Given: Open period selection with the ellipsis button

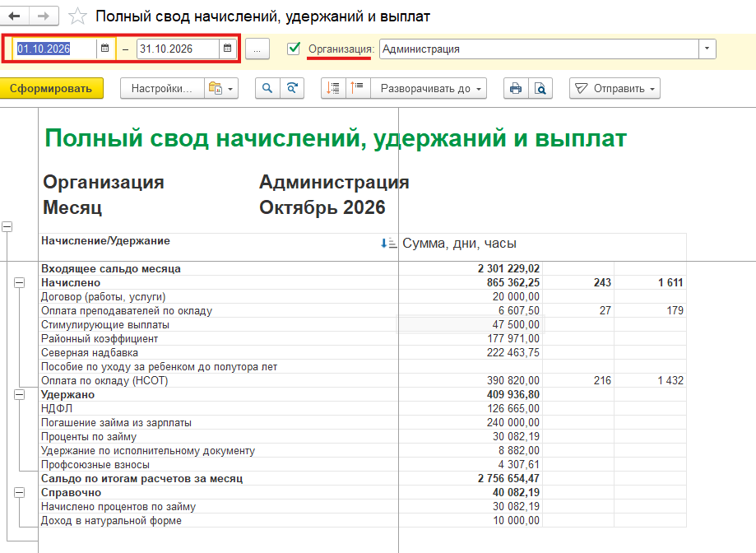Looking at the screenshot, I should 257,49.
